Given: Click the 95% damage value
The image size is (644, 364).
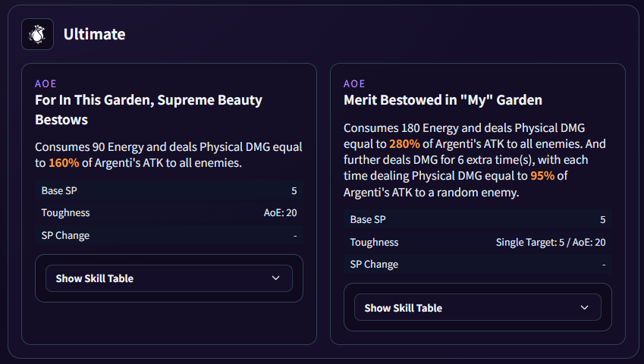Looking at the screenshot, I should click(x=542, y=176).
